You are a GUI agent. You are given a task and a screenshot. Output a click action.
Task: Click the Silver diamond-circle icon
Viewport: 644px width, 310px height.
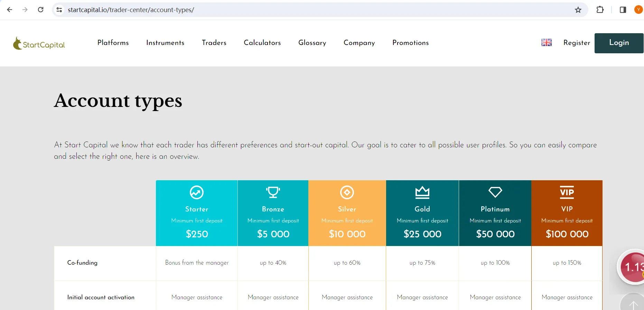pos(347,192)
